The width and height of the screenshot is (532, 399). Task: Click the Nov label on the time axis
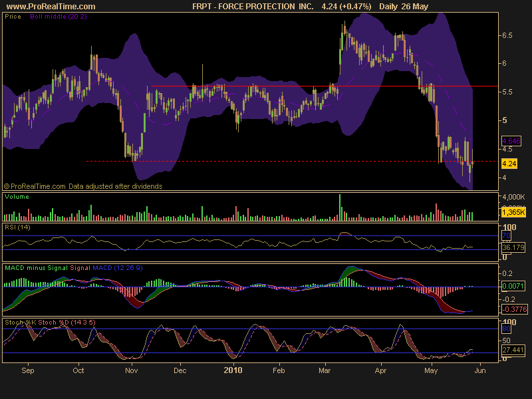point(131,370)
